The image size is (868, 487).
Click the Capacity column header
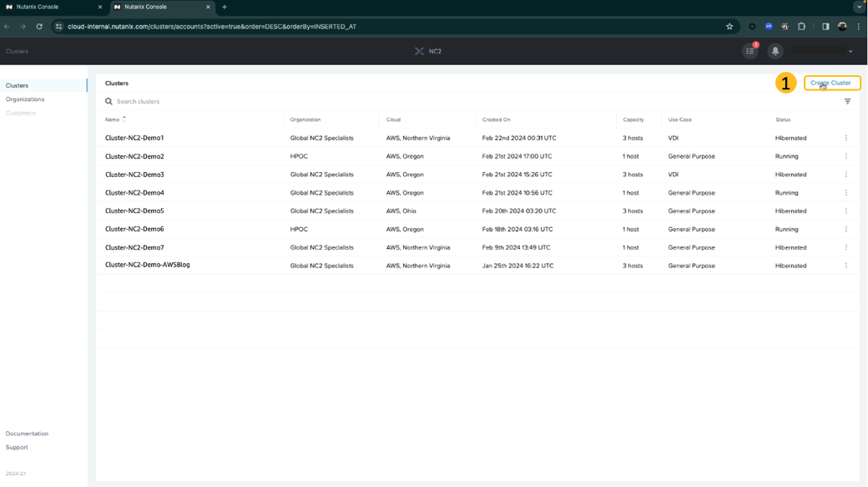pos(633,119)
